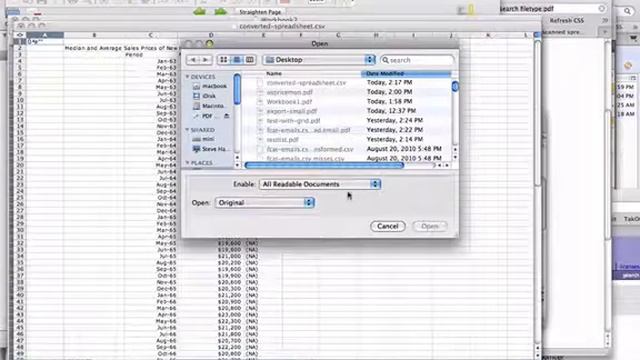The image size is (640, 360).
Task: Click row 32 header in spreadsheet
Action: coord(20,243)
